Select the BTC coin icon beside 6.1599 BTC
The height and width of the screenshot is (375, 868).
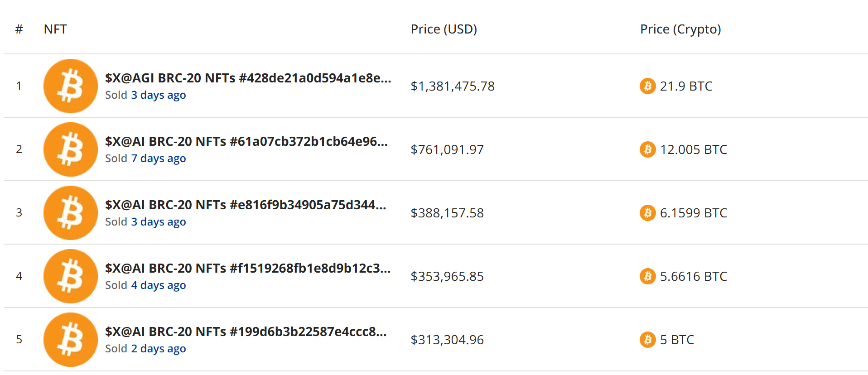pyautogui.click(x=648, y=213)
